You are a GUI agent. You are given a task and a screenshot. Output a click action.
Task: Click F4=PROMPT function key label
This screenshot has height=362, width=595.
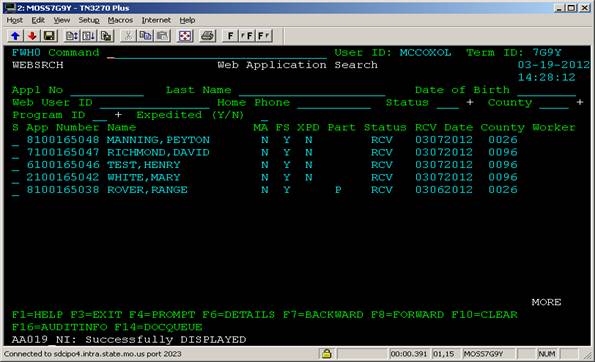162,315
